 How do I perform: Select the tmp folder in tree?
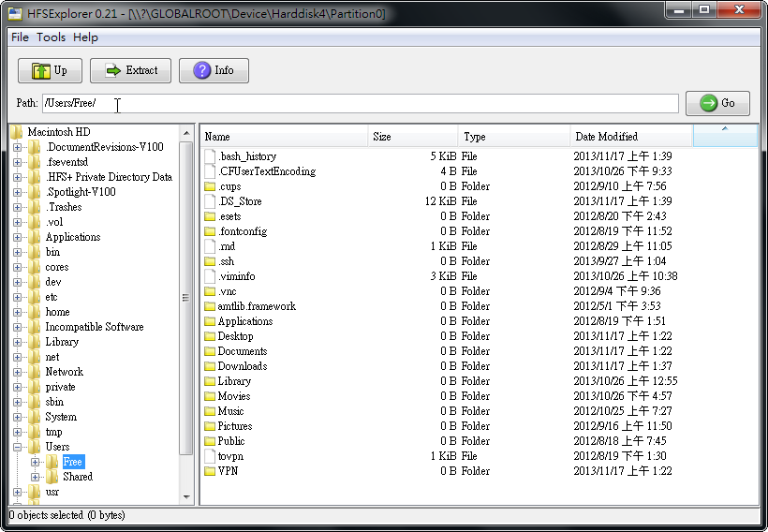(x=54, y=432)
